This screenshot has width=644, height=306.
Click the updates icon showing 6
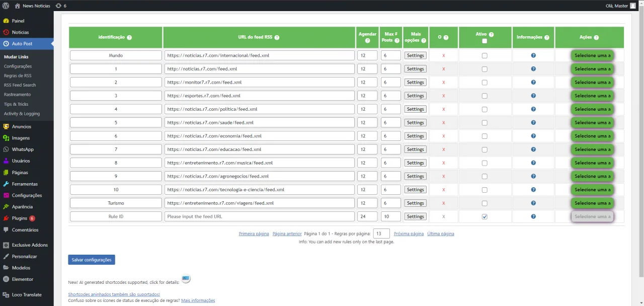(x=60, y=6)
